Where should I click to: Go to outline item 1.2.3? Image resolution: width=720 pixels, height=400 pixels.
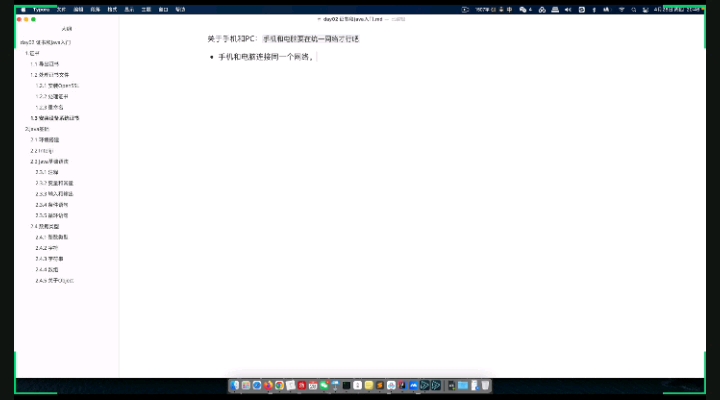49,107
